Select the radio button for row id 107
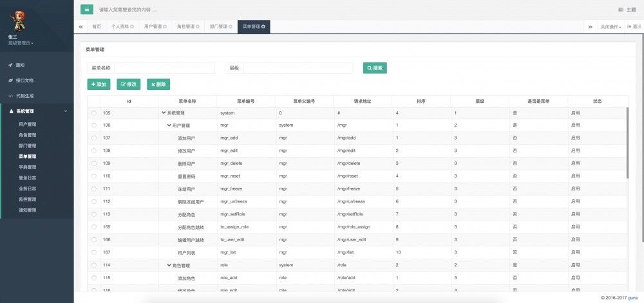644x303 pixels. pos(94,138)
